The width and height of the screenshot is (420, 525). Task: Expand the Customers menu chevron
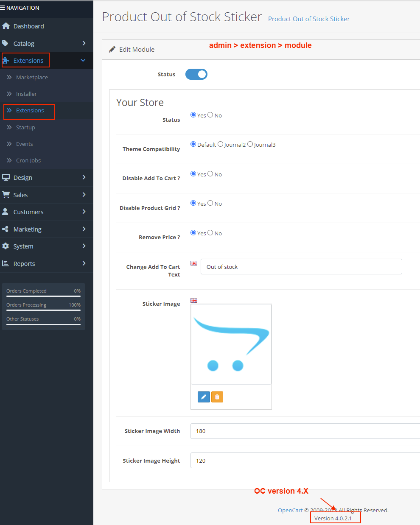[x=84, y=212]
